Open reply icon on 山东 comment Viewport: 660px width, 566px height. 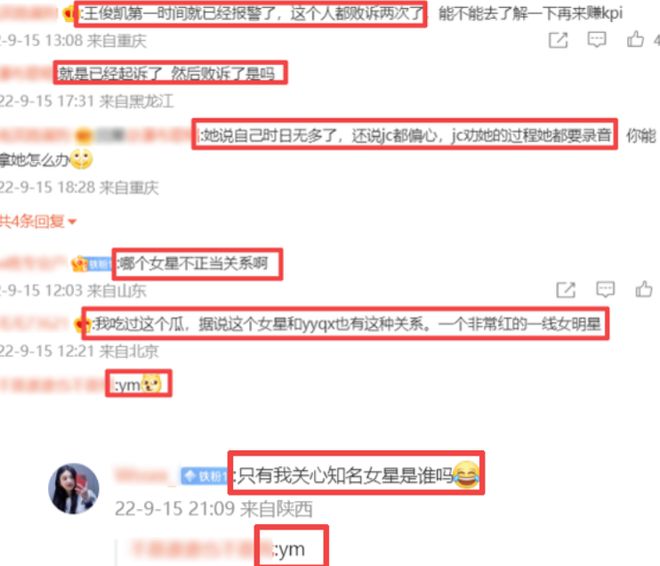pyautogui.click(x=605, y=290)
